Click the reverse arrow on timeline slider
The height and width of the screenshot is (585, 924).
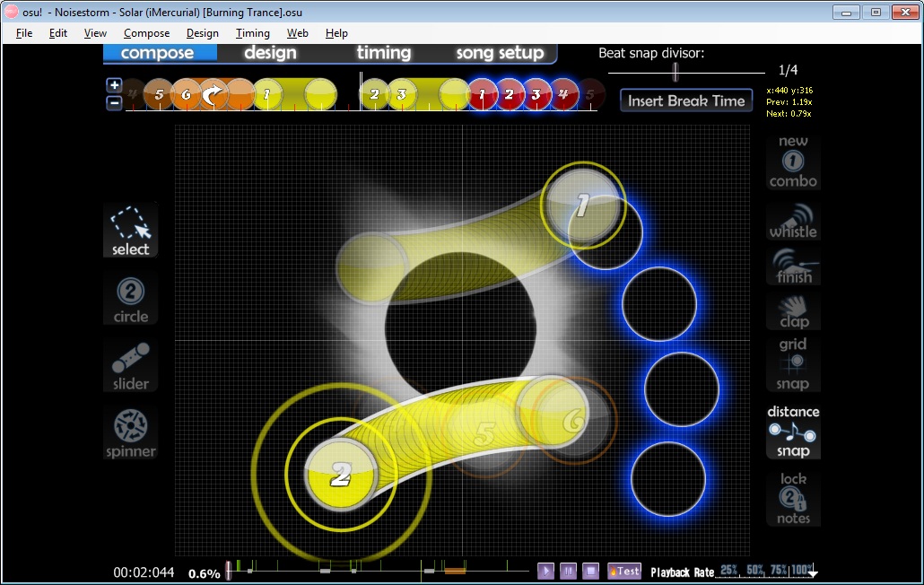213,94
